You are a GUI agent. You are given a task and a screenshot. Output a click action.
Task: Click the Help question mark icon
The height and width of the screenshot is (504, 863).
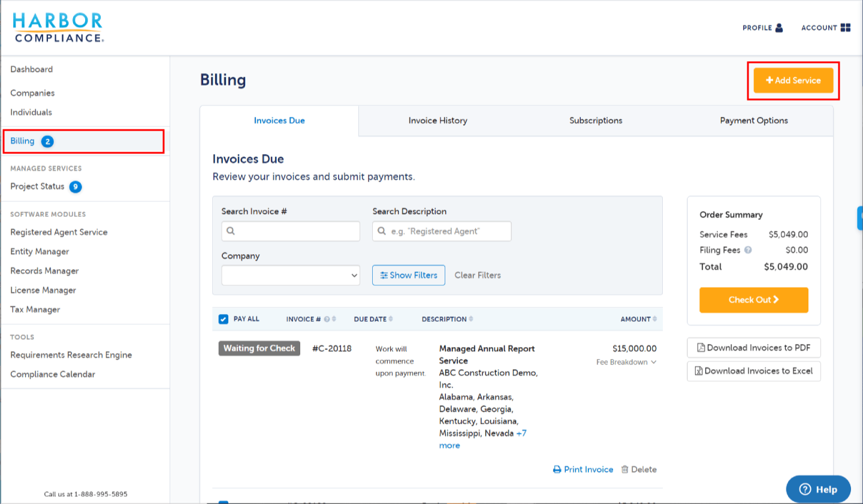tap(805, 490)
